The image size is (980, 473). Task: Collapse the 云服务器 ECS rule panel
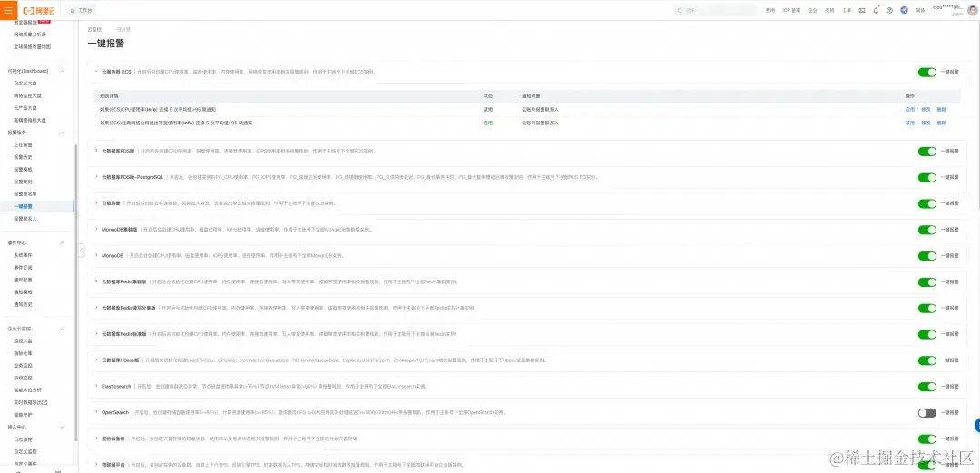96,72
